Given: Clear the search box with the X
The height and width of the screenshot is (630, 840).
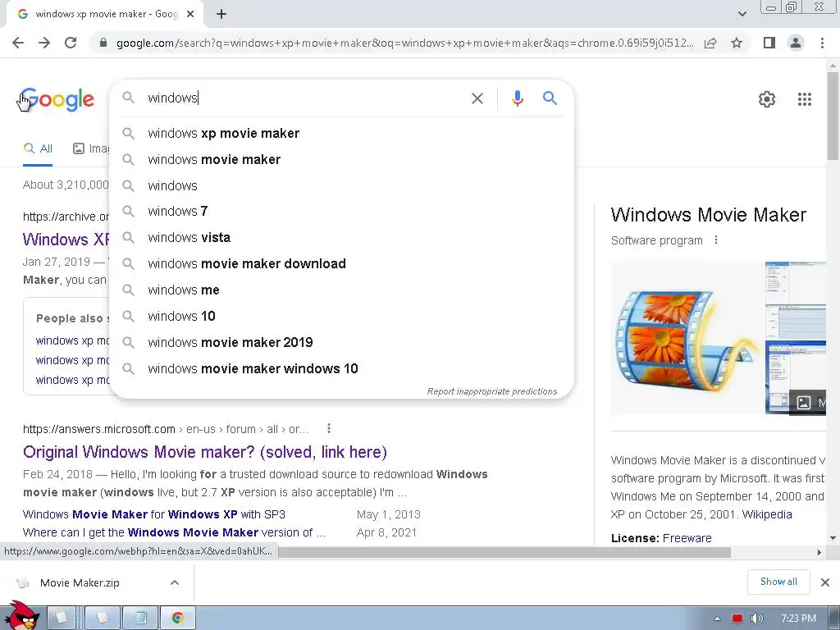Looking at the screenshot, I should click(477, 98).
